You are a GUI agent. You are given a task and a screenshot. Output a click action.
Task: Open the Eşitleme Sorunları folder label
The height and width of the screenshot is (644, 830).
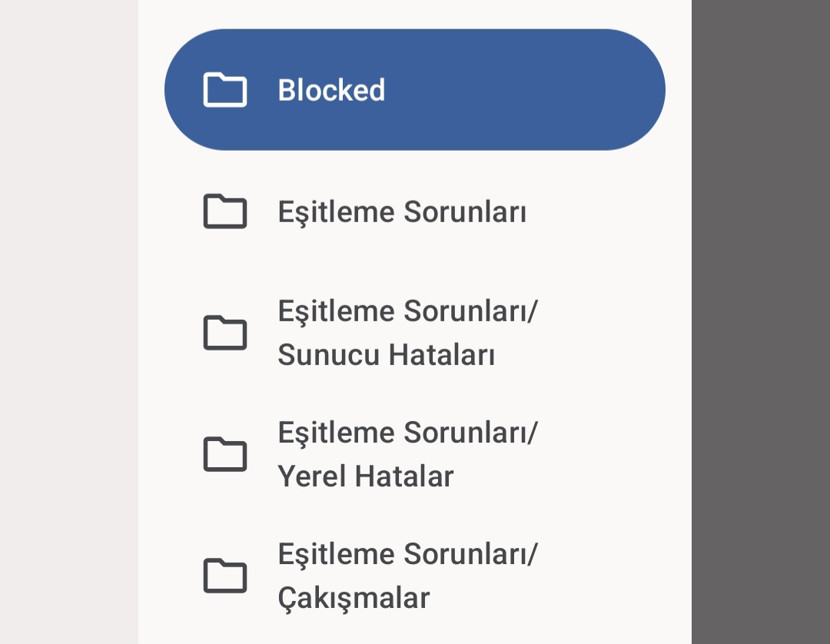(x=401, y=211)
